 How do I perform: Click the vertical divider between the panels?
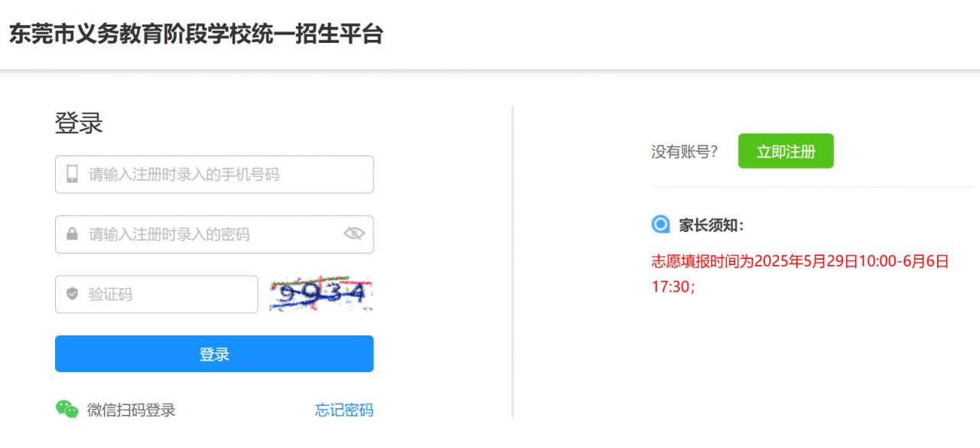[512, 262]
